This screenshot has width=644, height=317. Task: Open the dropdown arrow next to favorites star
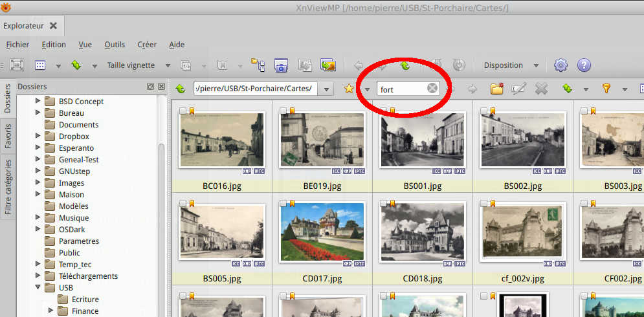coord(367,89)
